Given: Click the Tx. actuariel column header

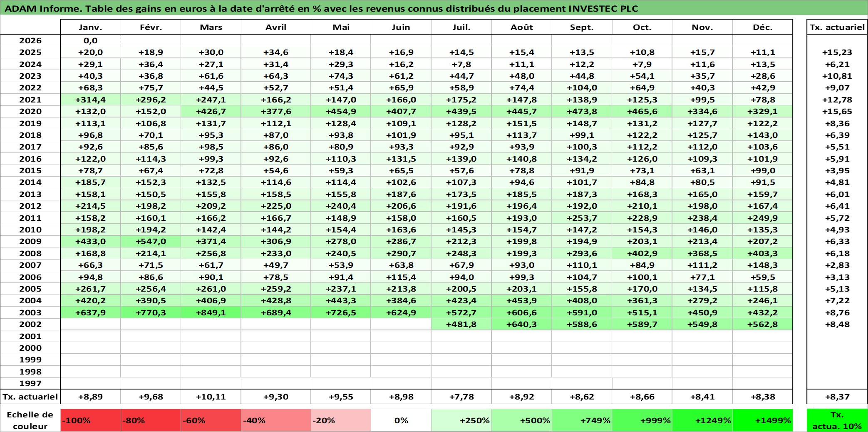Looking at the screenshot, I should (x=837, y=27).
